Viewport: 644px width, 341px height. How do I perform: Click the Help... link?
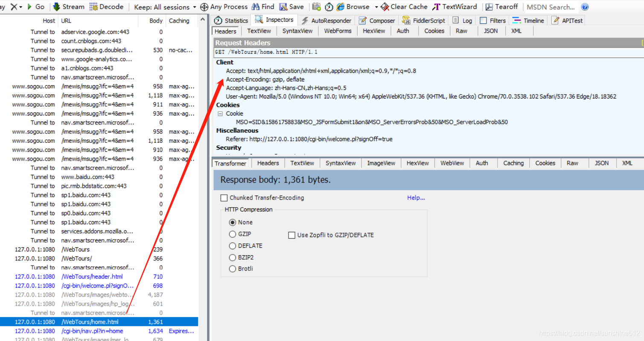click(x=416, y=198)
